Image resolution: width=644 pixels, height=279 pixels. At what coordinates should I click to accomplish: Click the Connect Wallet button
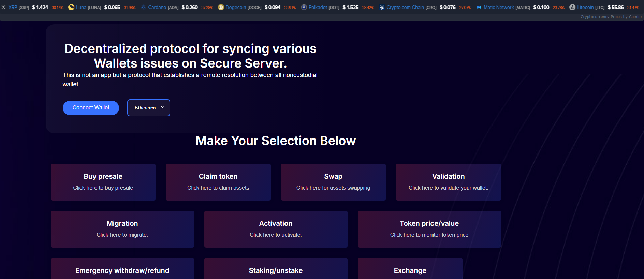pos(91,108)
